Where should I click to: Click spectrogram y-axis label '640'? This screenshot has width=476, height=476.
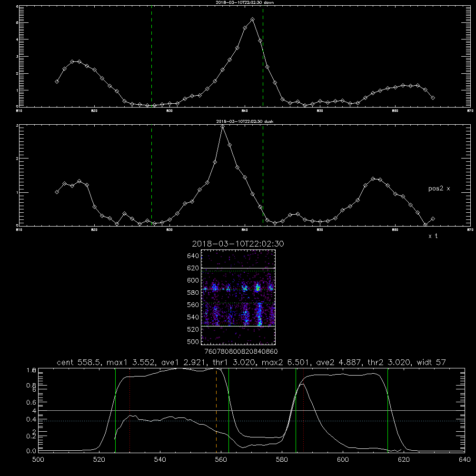coord(193,256)
